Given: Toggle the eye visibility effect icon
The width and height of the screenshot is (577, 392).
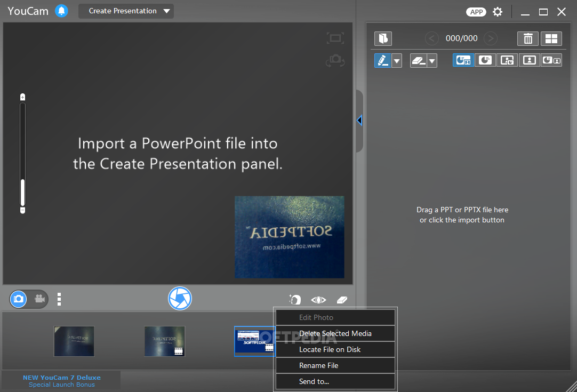Looking at the screenshot, I should (x=318, y=300).
